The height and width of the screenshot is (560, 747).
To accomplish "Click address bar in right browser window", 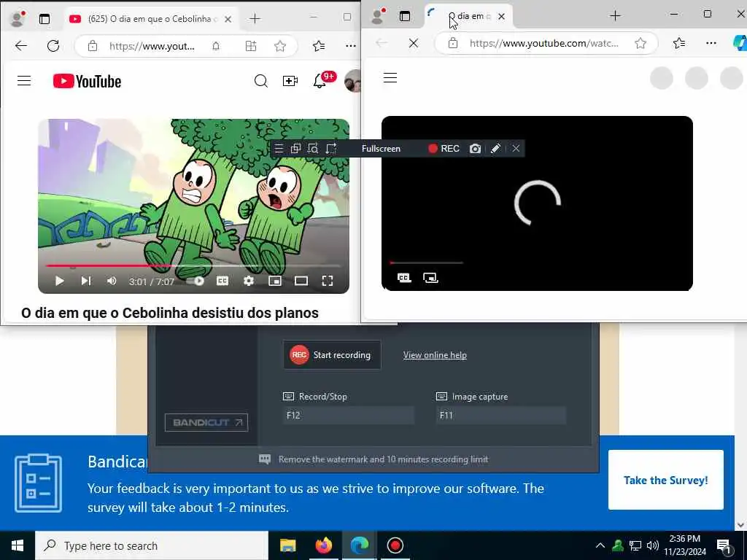I will (543, 43).
